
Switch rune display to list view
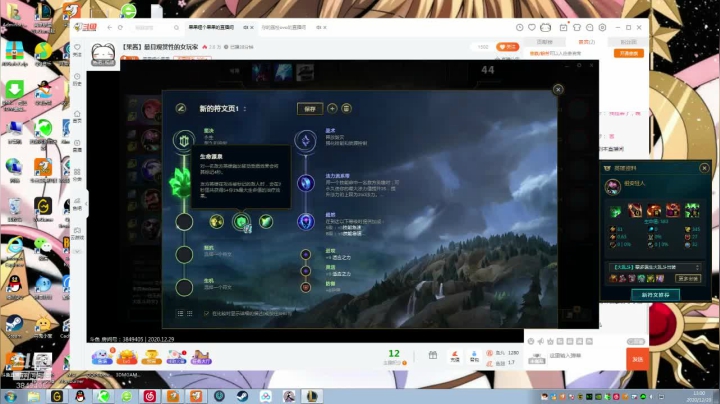point(180,313)
